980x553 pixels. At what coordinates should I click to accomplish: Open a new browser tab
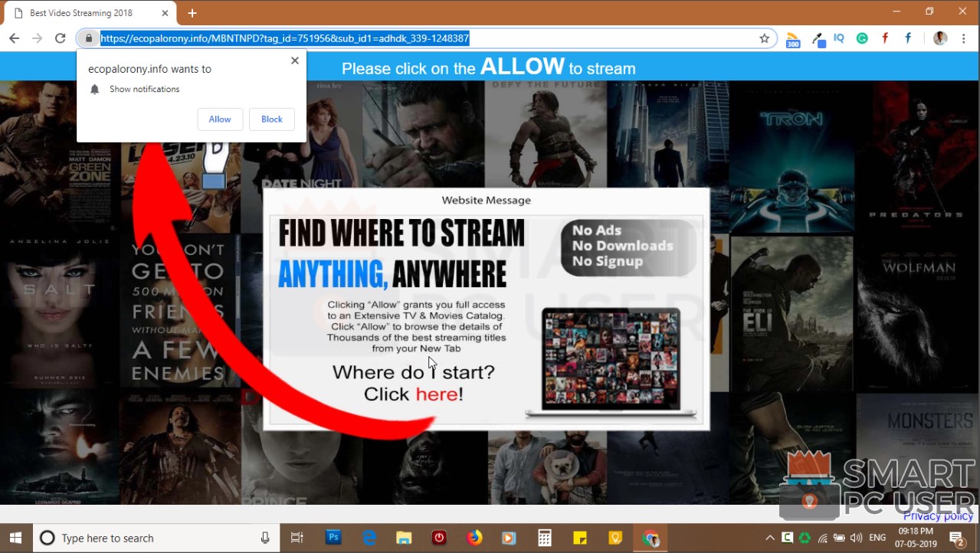[191, 12]
